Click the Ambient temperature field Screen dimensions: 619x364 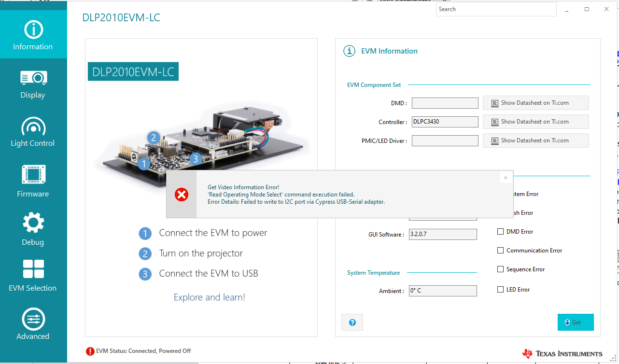coord(443,291)
